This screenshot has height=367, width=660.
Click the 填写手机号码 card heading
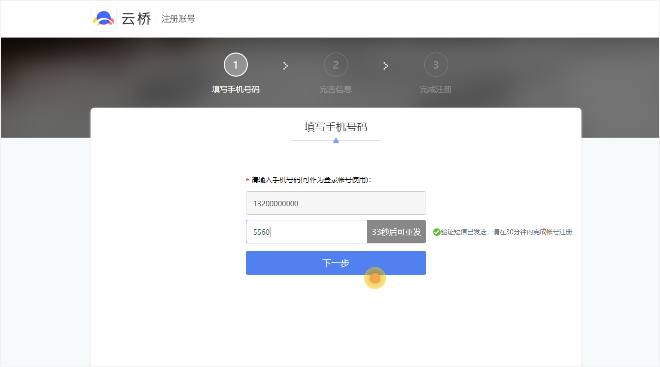point(336,127)
